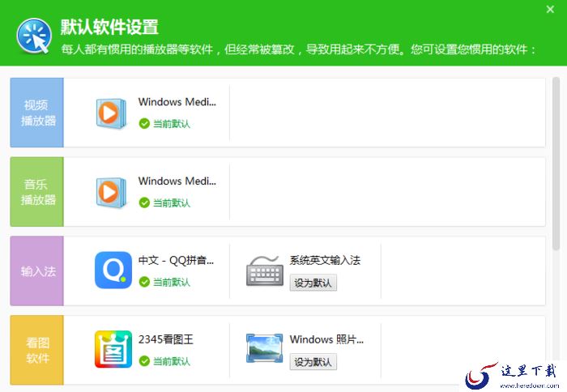567x392 pixels.
Task: Select the 2345看图王 app icon
Action: point(113,349)
